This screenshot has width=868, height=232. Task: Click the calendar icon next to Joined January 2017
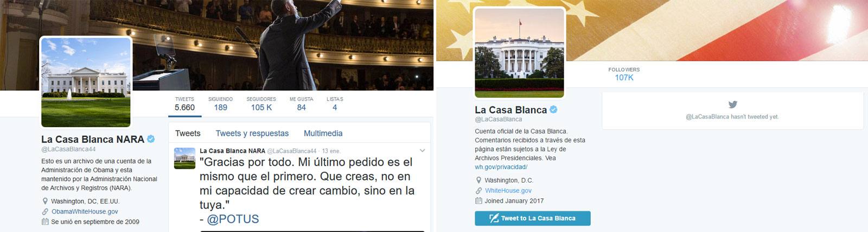[478, 200]
